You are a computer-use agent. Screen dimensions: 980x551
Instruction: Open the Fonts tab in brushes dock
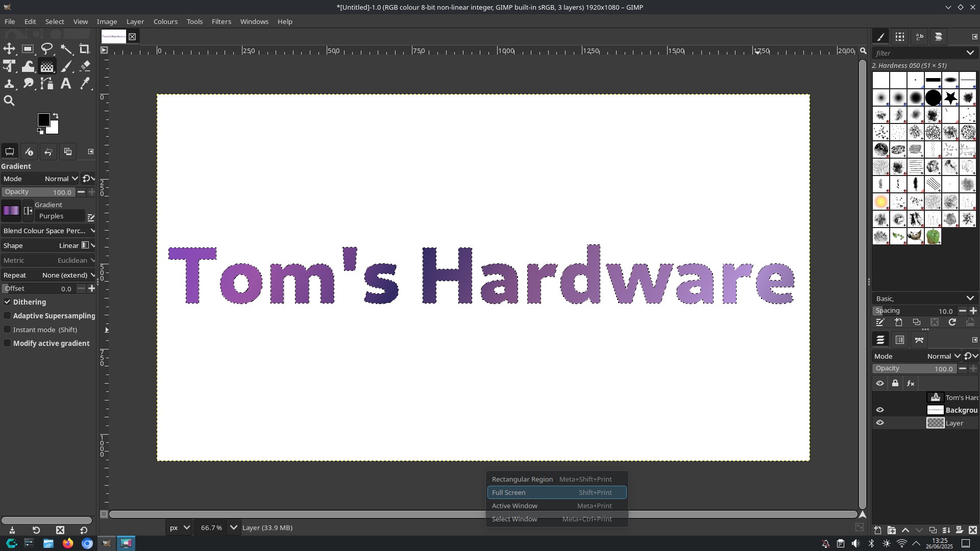(x=919, y=37)
